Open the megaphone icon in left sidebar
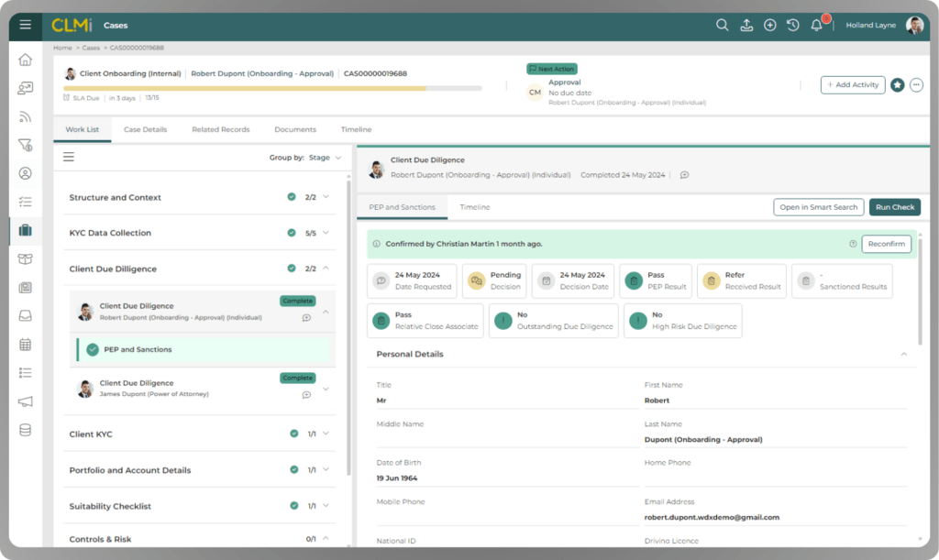 pyautogui.click(x=25, y=401)
